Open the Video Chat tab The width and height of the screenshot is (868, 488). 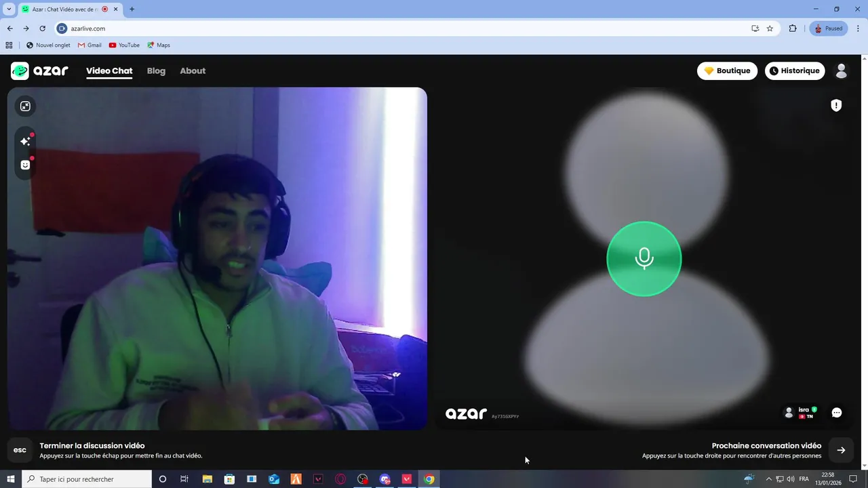(109, 70)
